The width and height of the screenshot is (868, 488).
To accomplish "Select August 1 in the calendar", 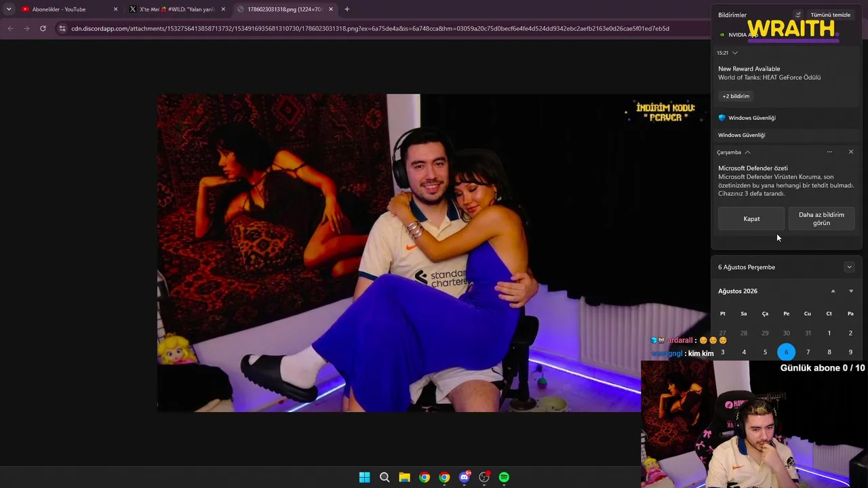I will pyautogui.click(x=829, y=333).
